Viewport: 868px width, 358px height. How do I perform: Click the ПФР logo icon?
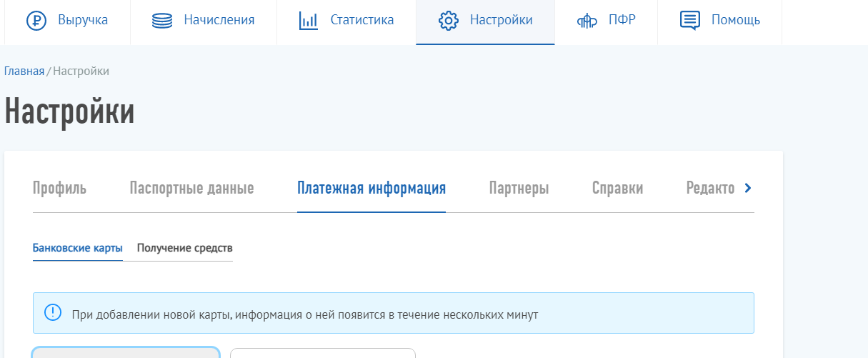point(587,21)
